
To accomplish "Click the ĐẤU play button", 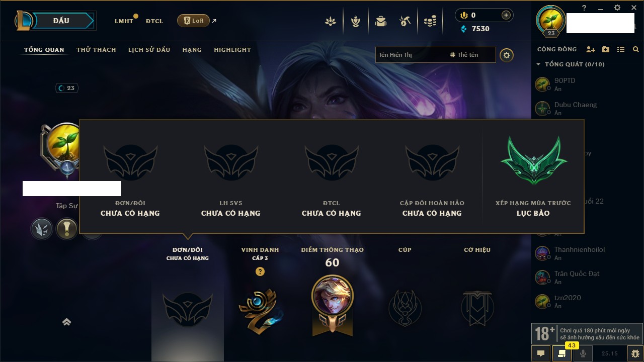I will pyautogui.click(x=61, y=21).
